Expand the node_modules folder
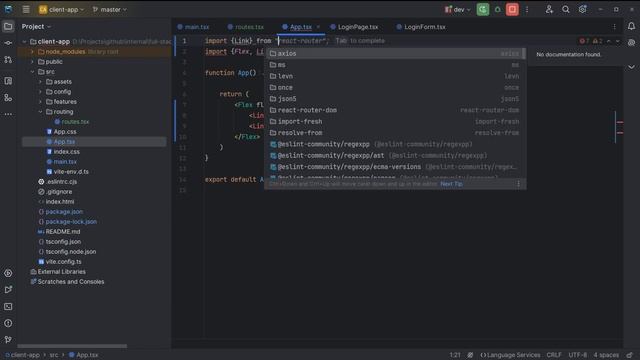This screenshot has width=640, height=360. [32, 52]
